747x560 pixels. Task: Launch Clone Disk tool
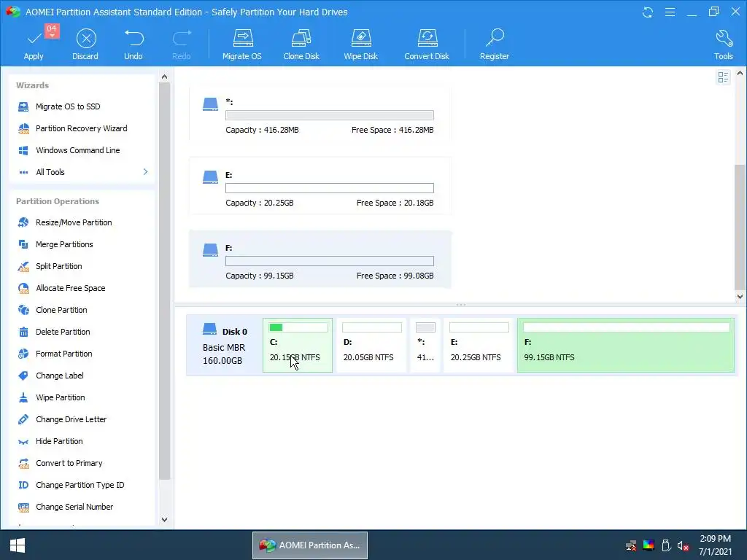(x=301, y=44)
